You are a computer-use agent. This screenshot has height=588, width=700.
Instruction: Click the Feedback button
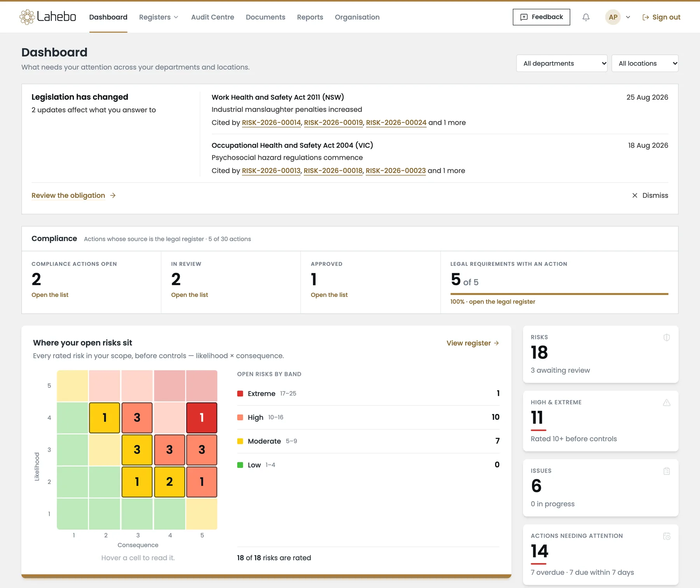tap(541, 17)
